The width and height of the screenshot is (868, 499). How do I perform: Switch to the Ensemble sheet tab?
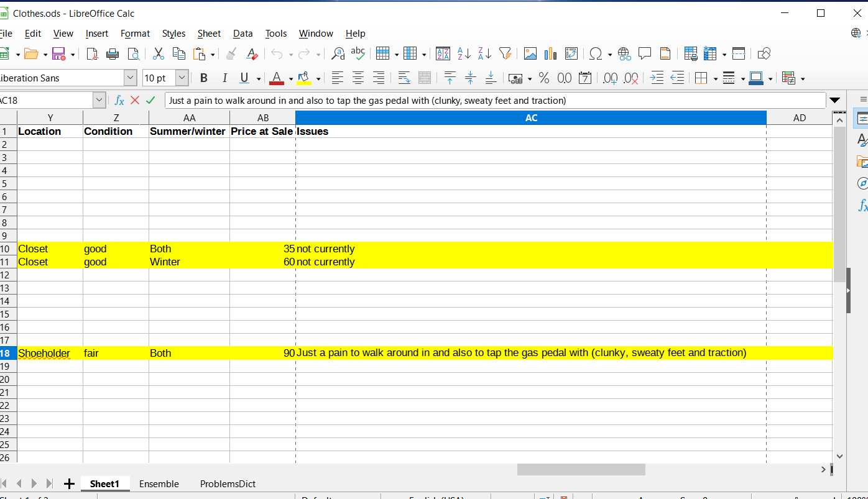pos(159,484)
